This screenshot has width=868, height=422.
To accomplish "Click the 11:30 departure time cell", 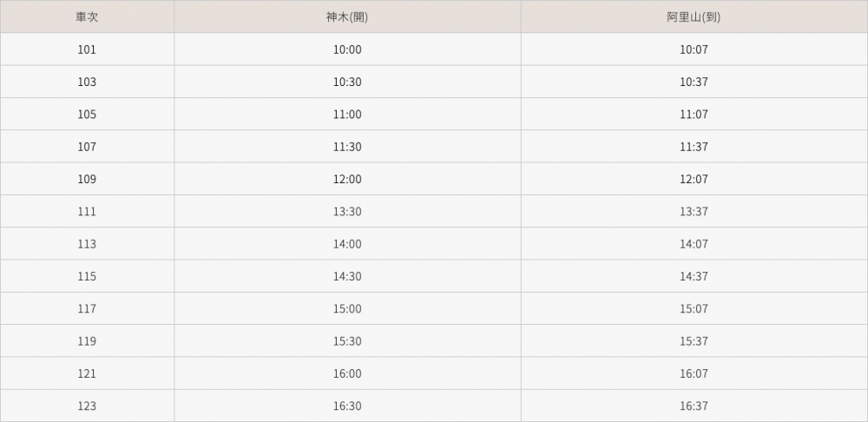I will pyautogui.click(x=347, y=147).
